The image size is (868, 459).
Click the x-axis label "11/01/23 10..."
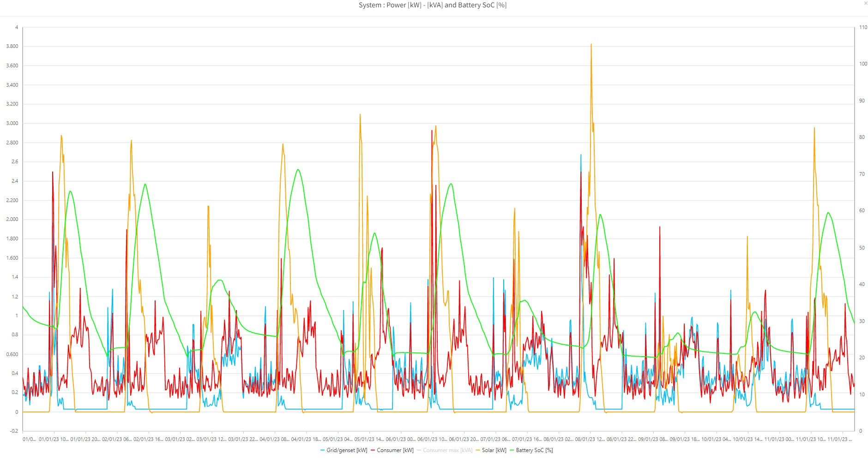click(x=811, y=439)
